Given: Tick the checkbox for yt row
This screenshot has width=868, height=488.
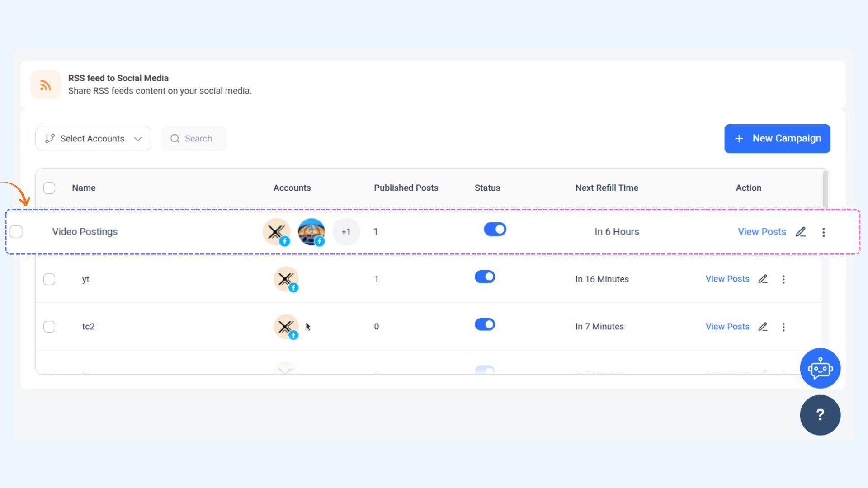Looking at the screenshot, I should pos(49,279).
